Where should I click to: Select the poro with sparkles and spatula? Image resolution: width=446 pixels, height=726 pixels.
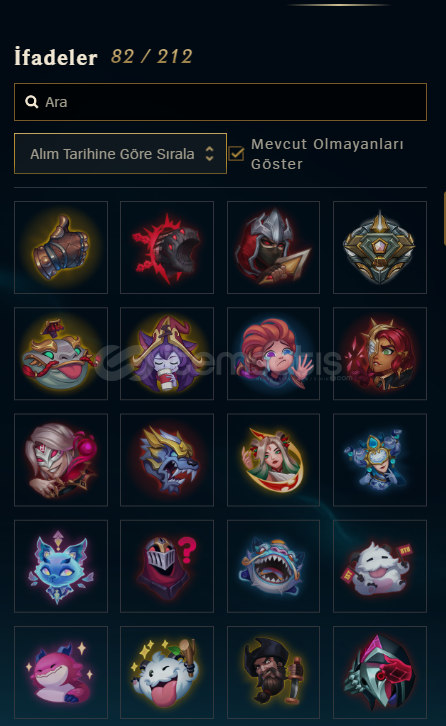167,672
